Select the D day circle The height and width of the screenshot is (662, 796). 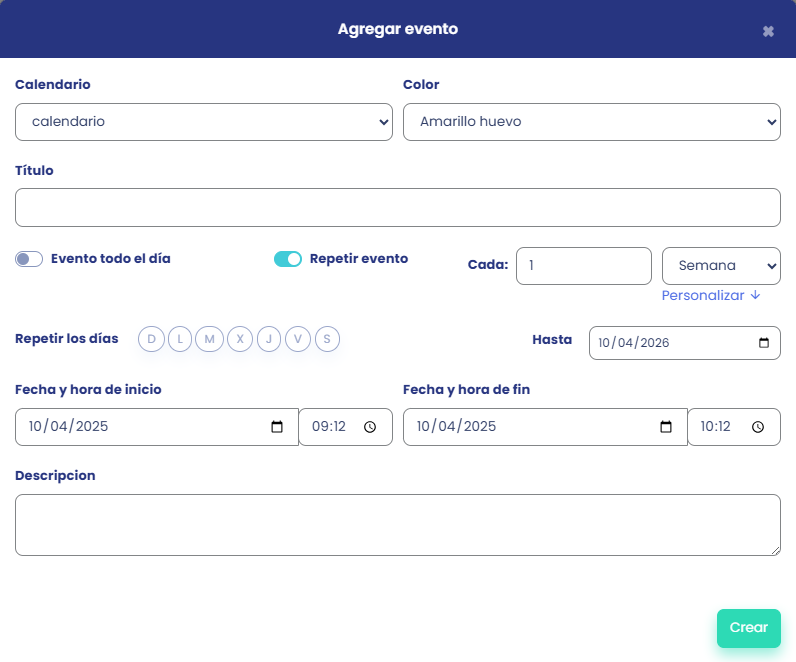tap(151, 339)
